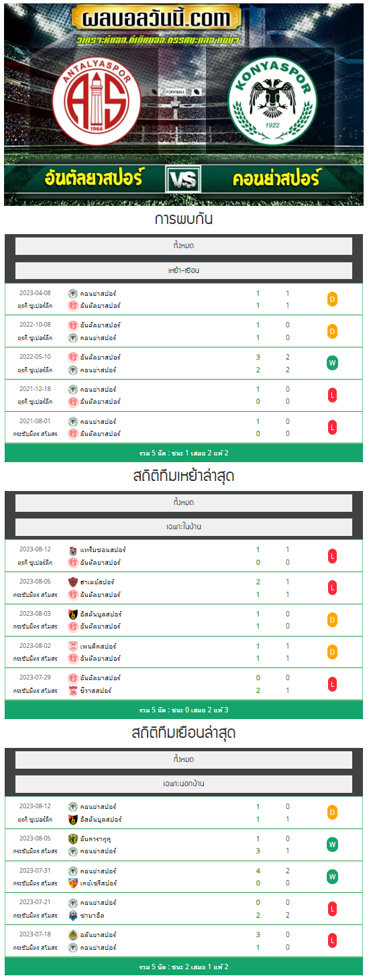Click the Antalyaspor club logo in banner

pos(97,101)
